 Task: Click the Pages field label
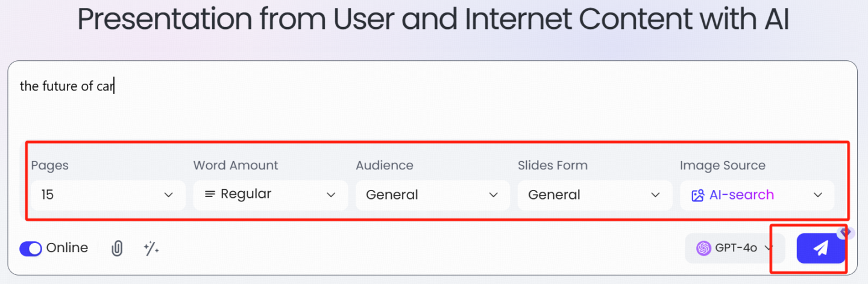tap(50, 166)
